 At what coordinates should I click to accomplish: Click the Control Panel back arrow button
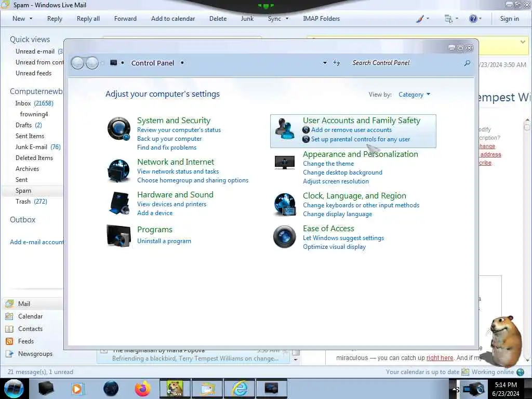(78, 63)
